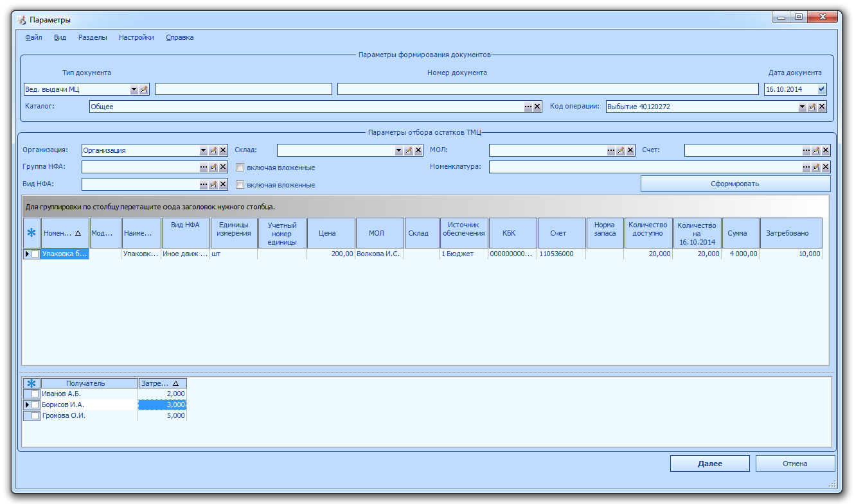Sort by the Количество доступно column header
This screenshot has width=854, height=504.
point(649,234)
